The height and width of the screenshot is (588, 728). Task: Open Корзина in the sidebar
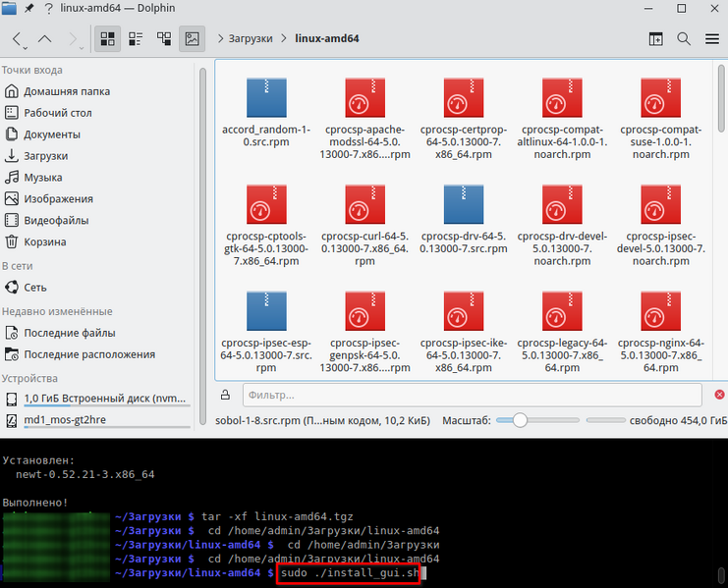pyautogui.click(x=44, y=241)
